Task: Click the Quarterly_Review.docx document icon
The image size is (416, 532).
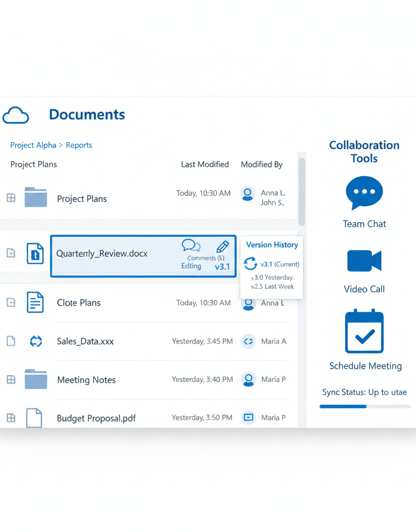Action: tap(35, 254)
